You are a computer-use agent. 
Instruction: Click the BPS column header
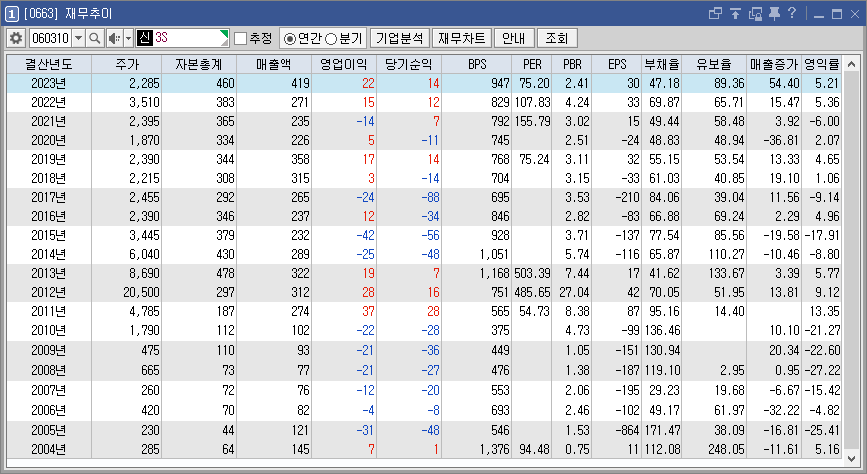click(x=477, y=64)
